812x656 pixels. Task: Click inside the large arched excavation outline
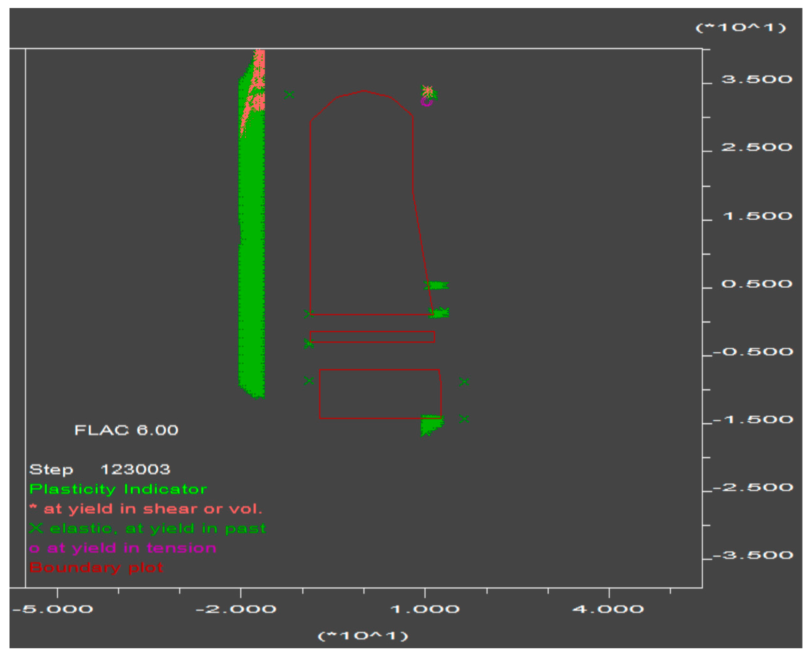click(363, 208)
